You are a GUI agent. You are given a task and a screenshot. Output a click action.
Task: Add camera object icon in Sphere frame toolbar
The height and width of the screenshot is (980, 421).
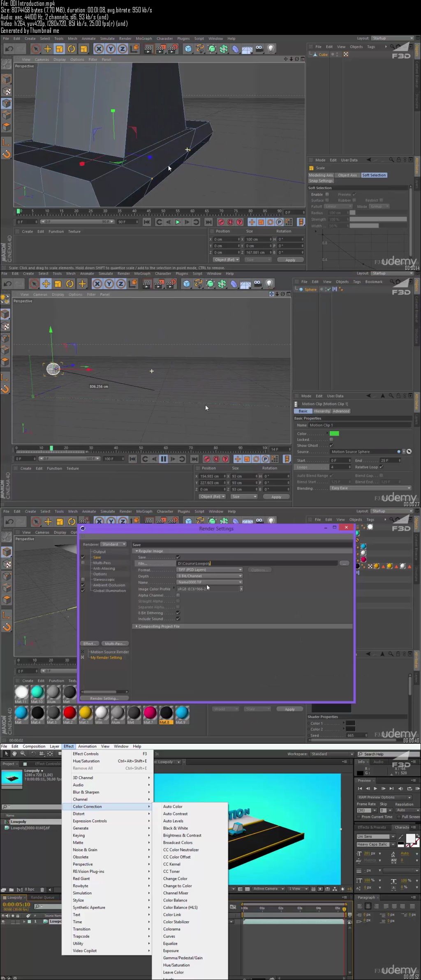(x=257, y=284)
